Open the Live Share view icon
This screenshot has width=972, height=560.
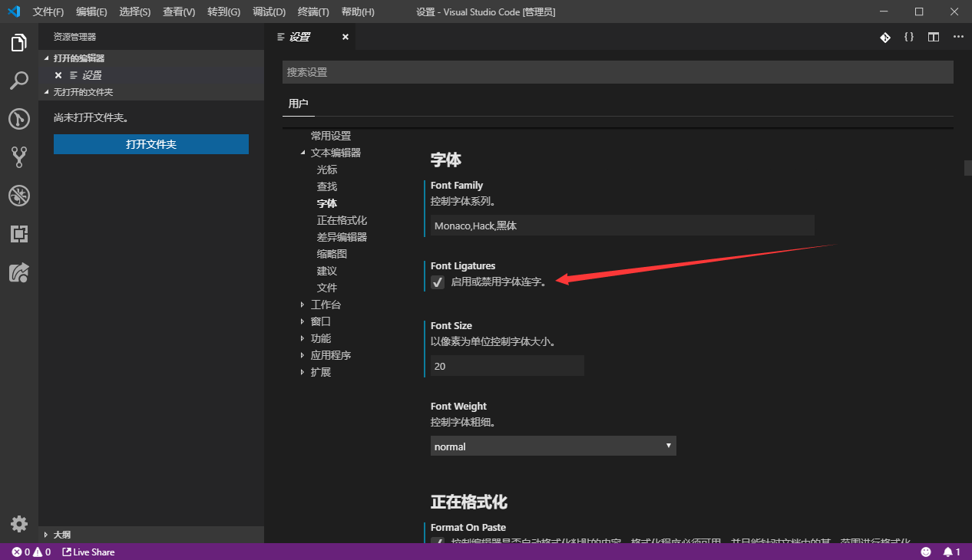[19, 272]
